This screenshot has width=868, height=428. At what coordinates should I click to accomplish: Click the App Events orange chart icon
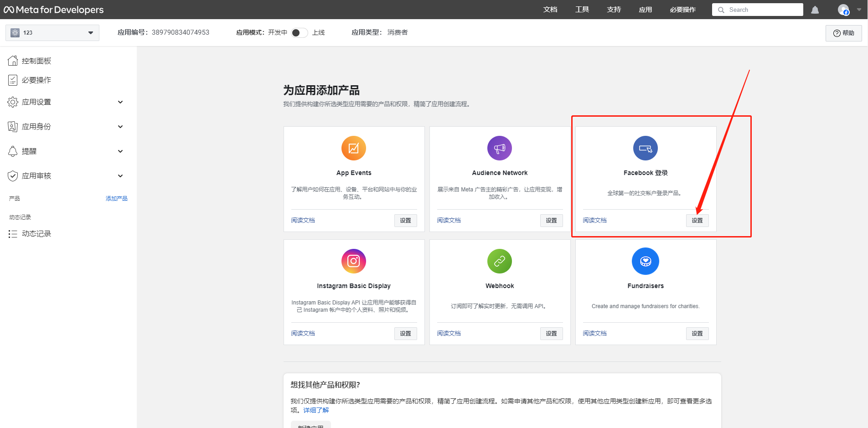[x=354, y=148]
